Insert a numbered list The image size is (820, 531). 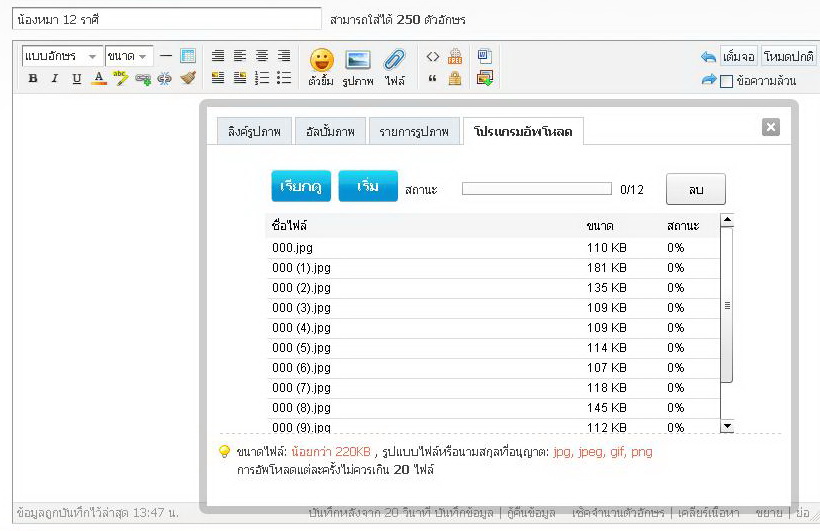[261, 78]
